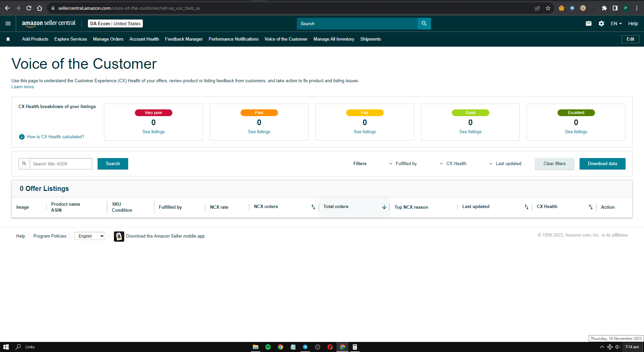Open the hamburger navigation menu
Screen dimensions: 644x352
[x=8, y=23]
